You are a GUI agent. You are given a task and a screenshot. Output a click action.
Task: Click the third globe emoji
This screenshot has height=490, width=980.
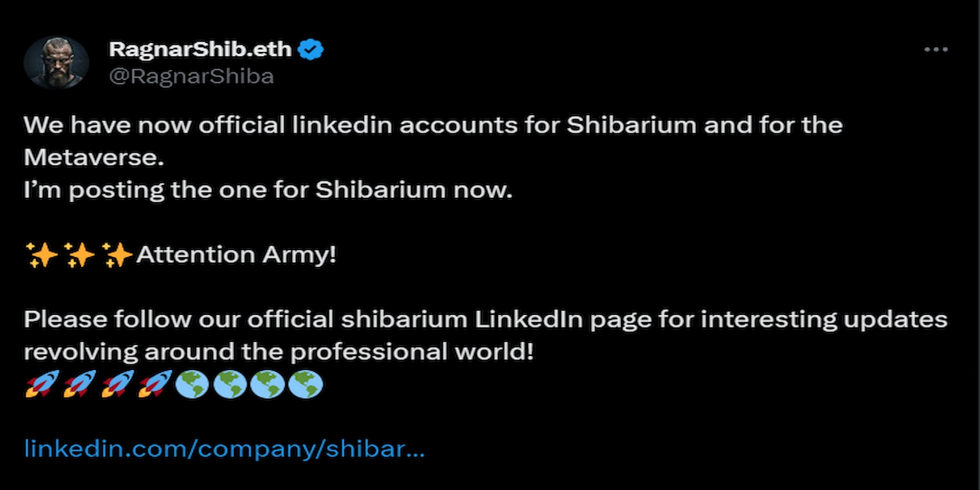tap(267, 385)
